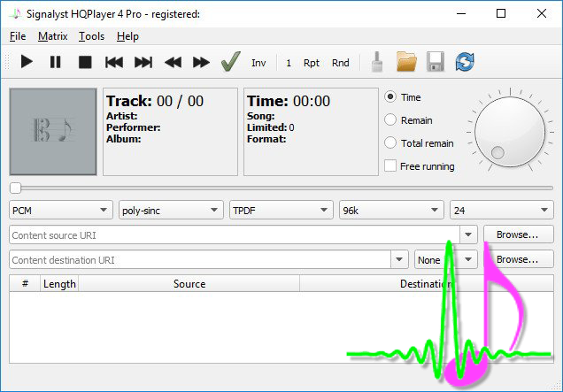Click the track position seek slider
The width and height of the screenshot is (563, 392).
point(281,188)
